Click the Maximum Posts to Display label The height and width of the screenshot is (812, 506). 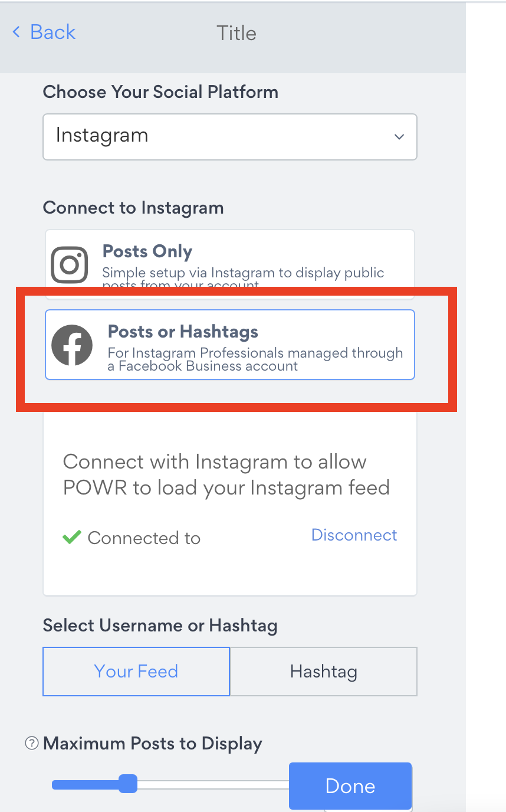152,744
